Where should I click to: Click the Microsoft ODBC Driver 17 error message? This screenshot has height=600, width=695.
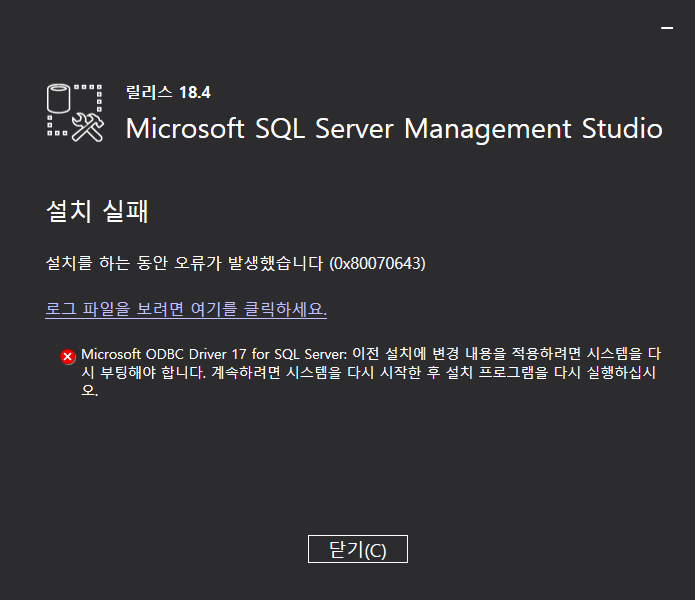pos(371,372)
